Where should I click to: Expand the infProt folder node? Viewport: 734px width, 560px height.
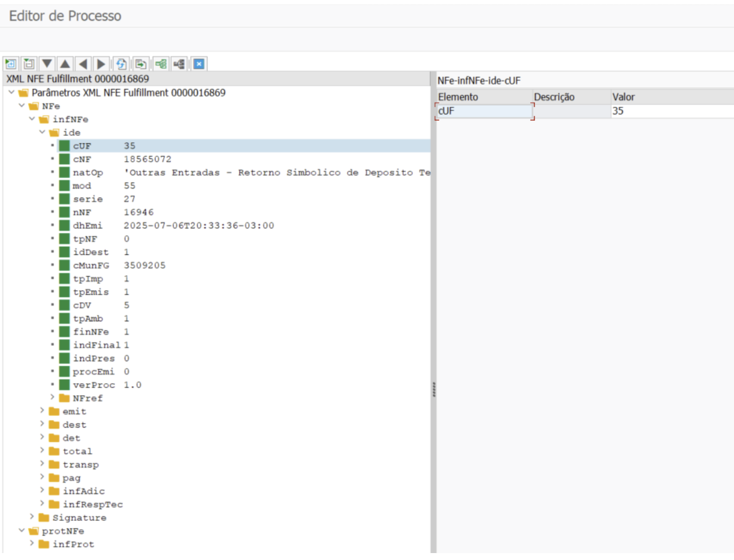[x=32, y=544]
